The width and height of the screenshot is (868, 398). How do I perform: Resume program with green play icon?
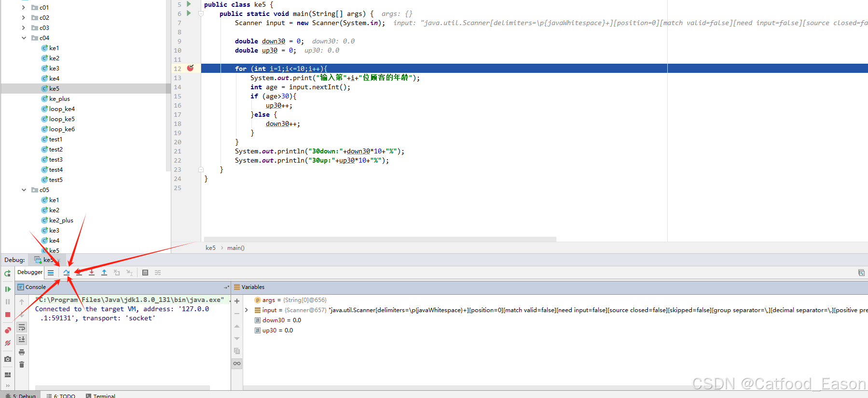coord(8,289)
